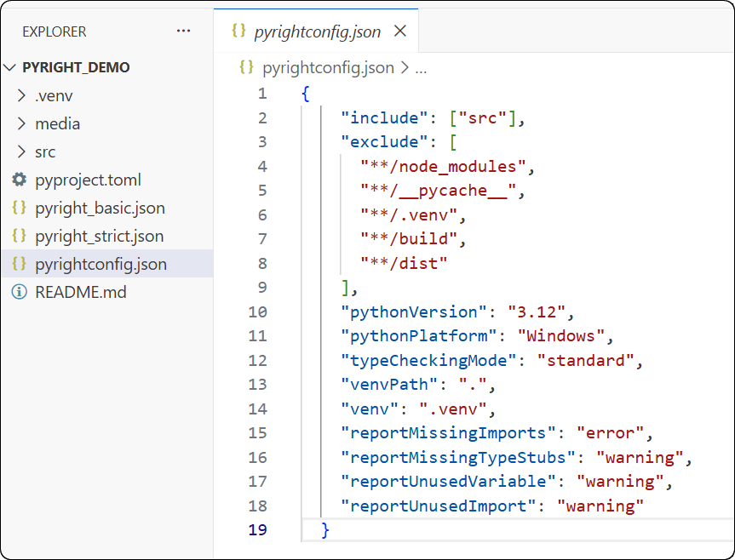Open the Explorer more actions menu

click(183, 31)
